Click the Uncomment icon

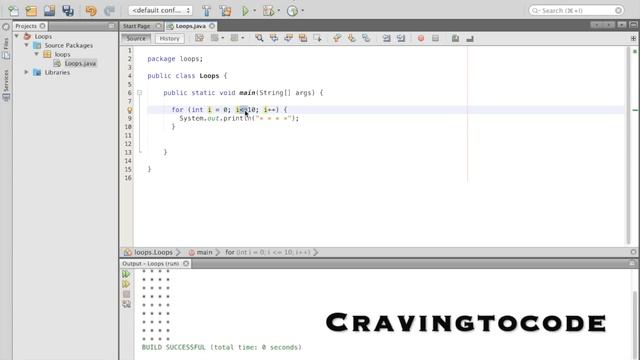coord(470,38)
